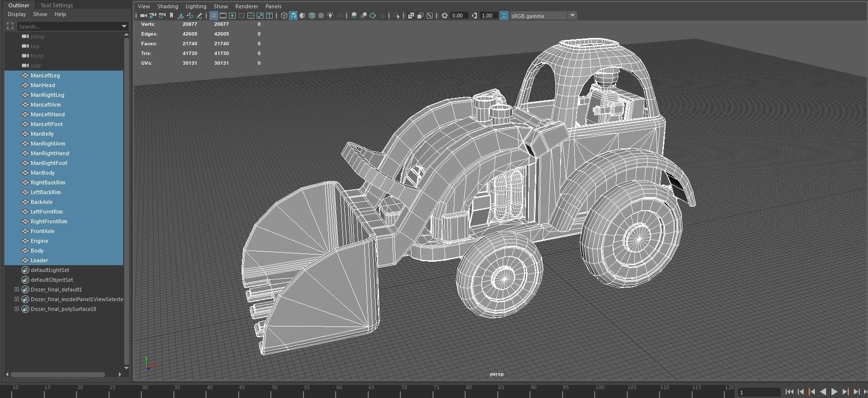Open Camera Attributes icon
The image size is (868, 398).
[162, 16]
